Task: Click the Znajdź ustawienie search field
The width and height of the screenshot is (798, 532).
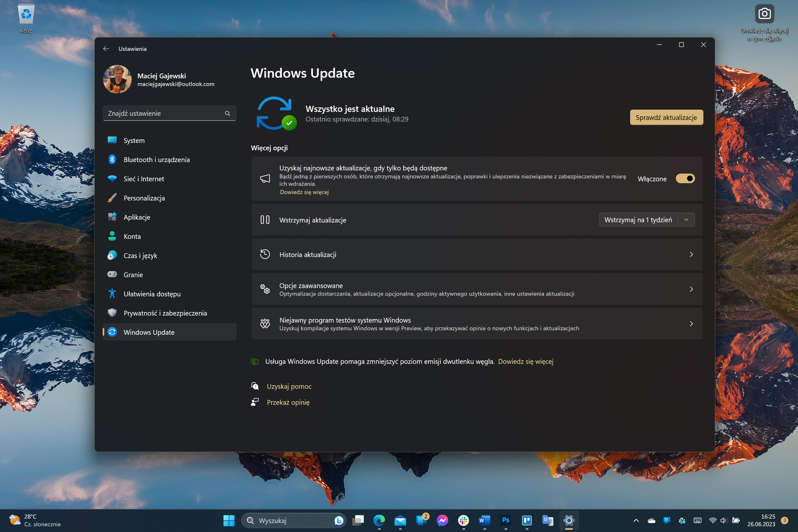Action: coord(169,113)
